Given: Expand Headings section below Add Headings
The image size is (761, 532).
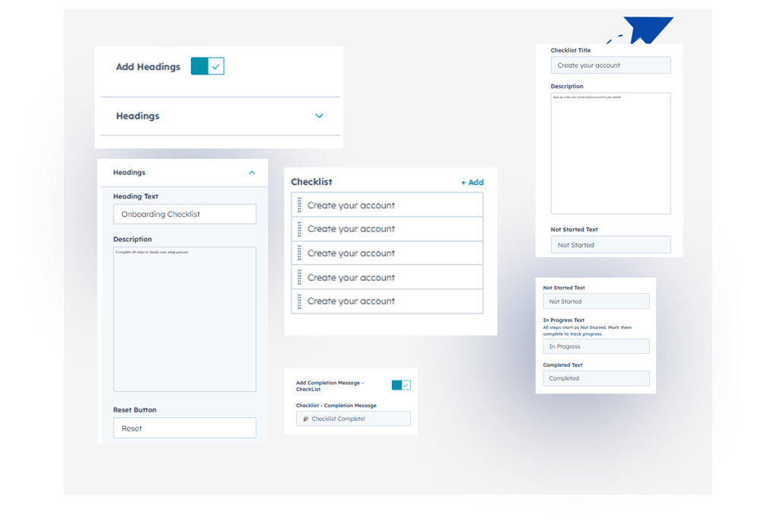Looking at the screenshot, I should pyautogui.click(x=319, y=116).
